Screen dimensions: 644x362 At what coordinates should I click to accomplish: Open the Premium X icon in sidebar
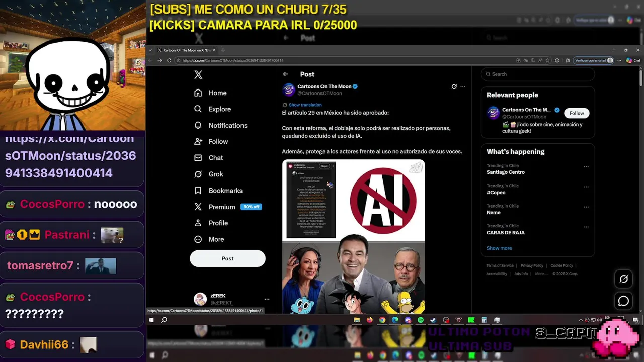coord(198,207)
